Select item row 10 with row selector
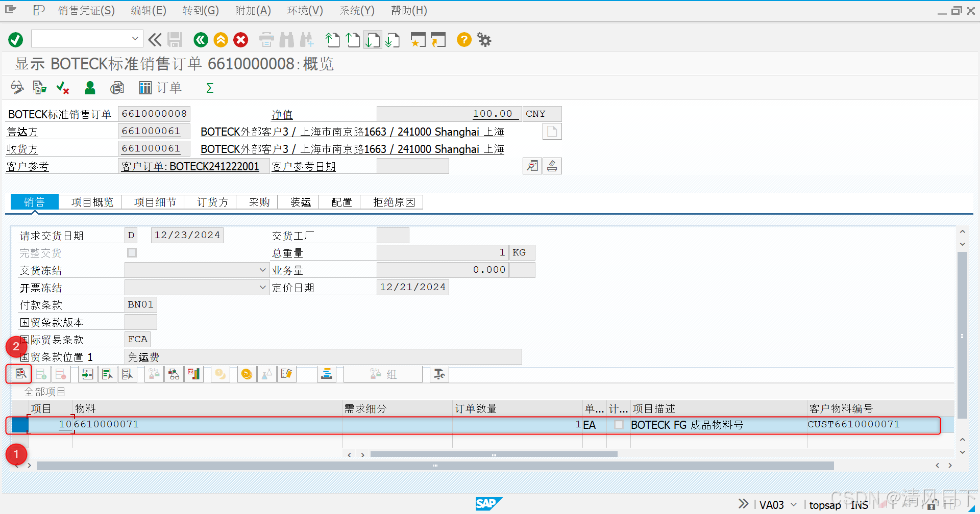Screen dimensions: 980x514 19,425
